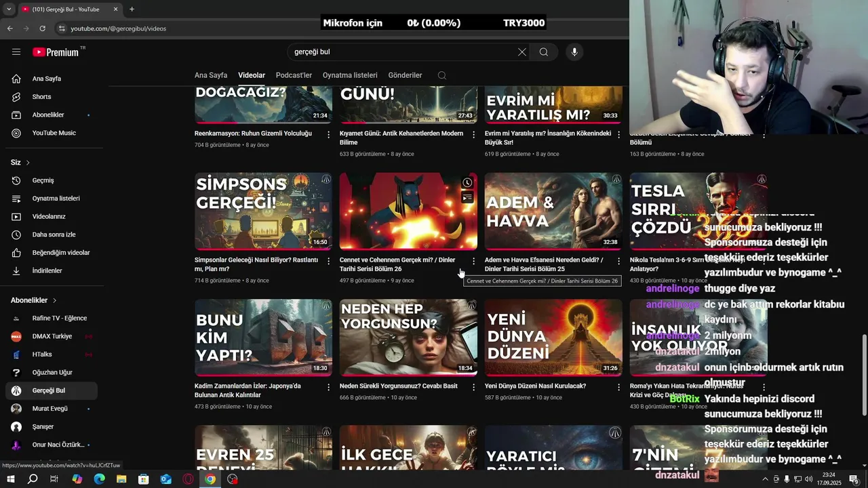Image resolution: width=868 pixels, height=488 pixels.
Task: Go back in browser history
Action: [x=9, y=28]
